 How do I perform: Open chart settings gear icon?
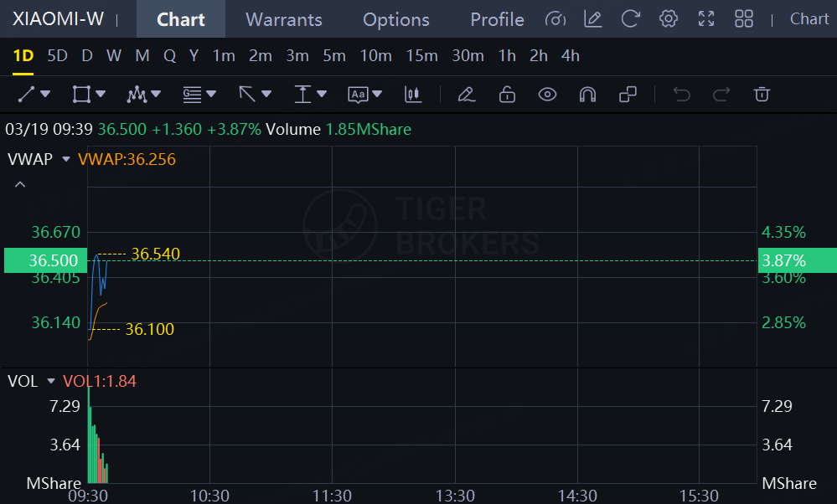[x=669, y=18]
